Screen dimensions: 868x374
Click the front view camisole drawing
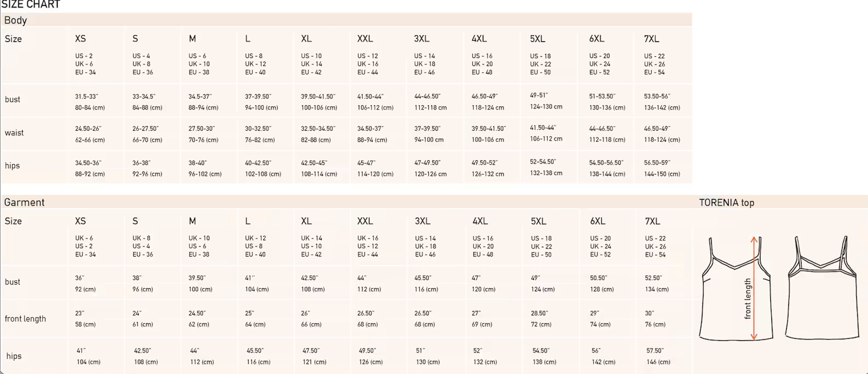click(736, 288)
